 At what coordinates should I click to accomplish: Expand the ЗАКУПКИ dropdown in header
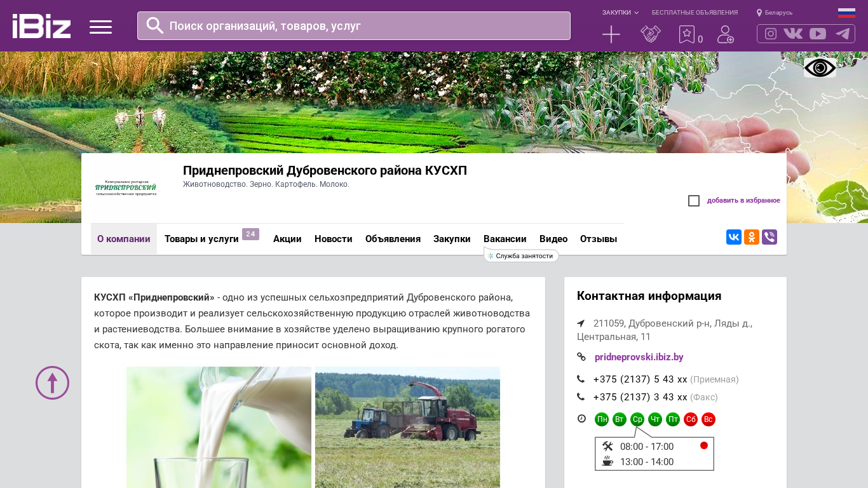tap(620, 13)
